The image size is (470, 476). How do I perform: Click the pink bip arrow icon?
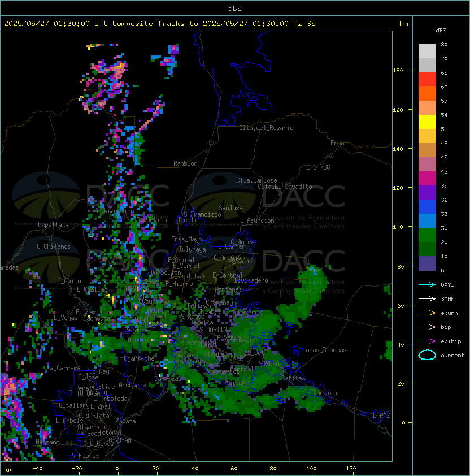pyautogui.click(x=427, y=327)
